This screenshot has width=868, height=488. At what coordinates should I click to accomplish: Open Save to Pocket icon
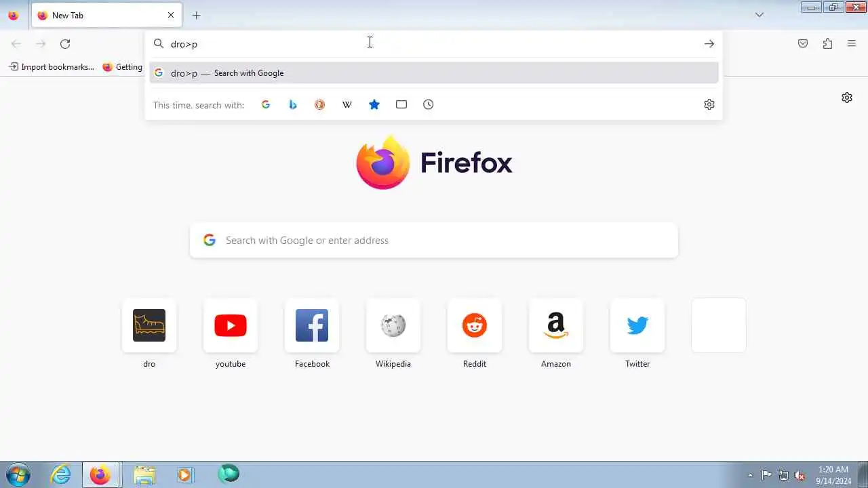[803, 44]
